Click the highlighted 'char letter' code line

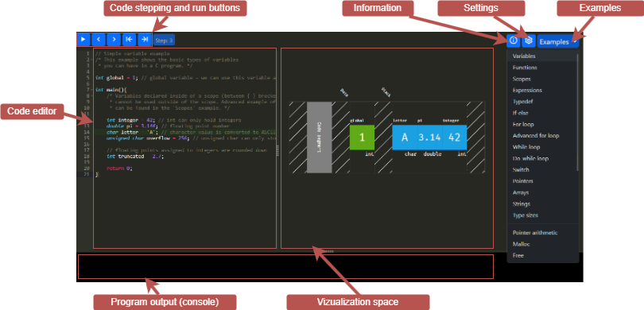[185, 132]
